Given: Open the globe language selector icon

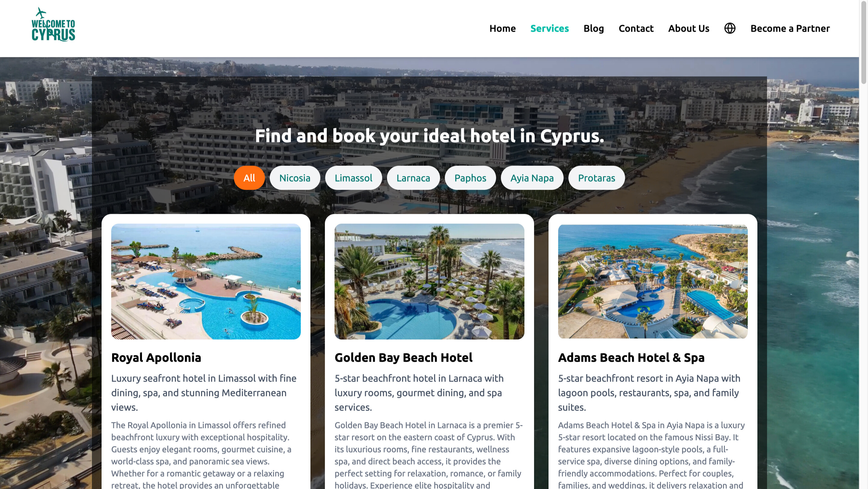Looking at the screenshot, I should point(729,28).
